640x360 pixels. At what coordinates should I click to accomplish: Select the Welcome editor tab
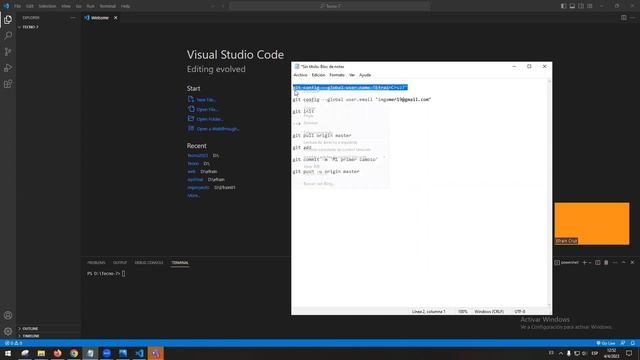pyautogui.click(x=101, y=18)
